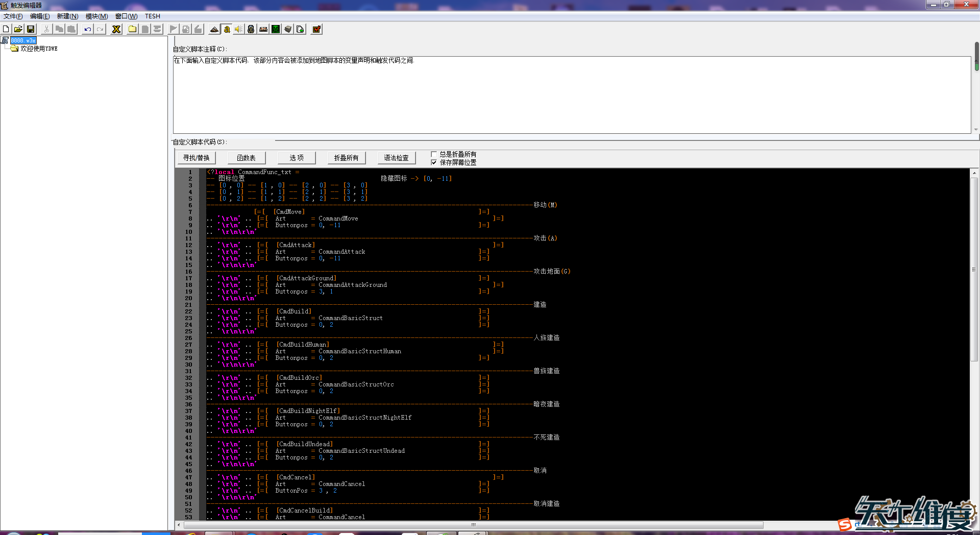Open a map file with the folder icon
This screenshot has width=980, height=535.
click(x=18, y=29)
